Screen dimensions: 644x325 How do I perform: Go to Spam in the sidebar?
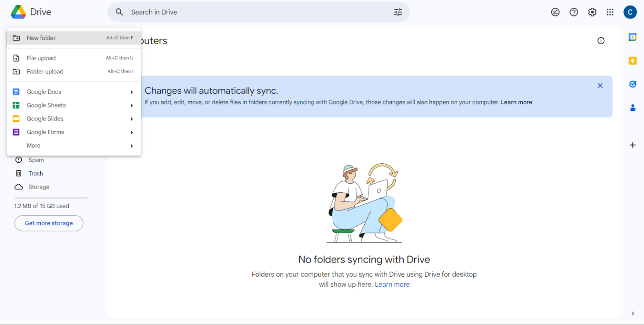click(x=36, y=160)
